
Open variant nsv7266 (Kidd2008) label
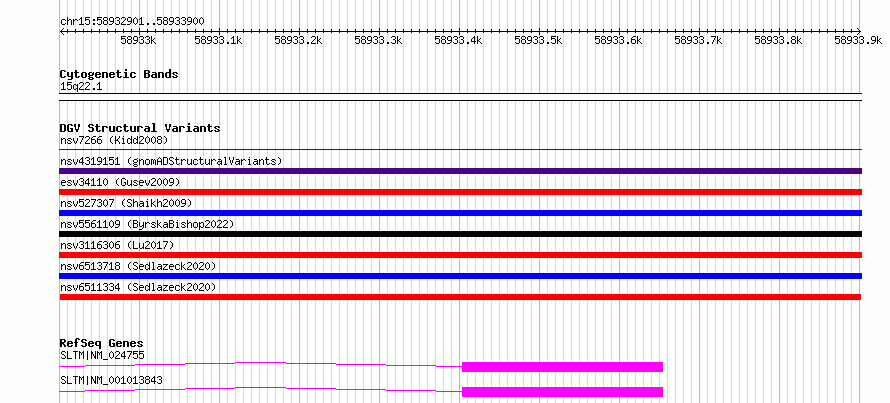[x=114, y=140]
